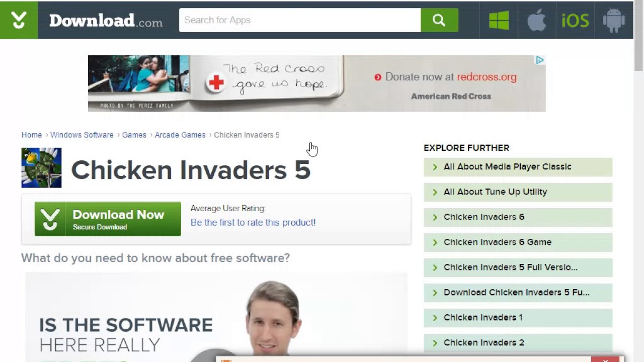Click the Download Now button
The height and width of the screenshot is (362, 644).
pyautogui.click(x=108, y=219)
